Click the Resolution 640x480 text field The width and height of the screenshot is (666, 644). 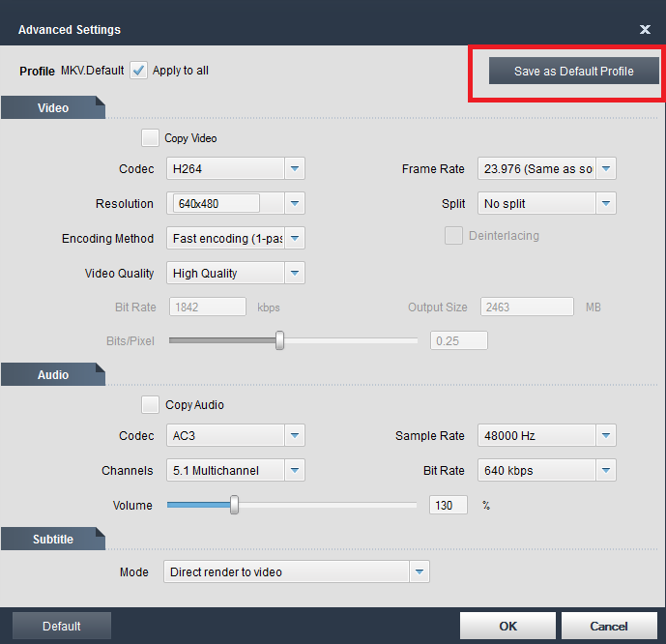[x=216, y=204]
